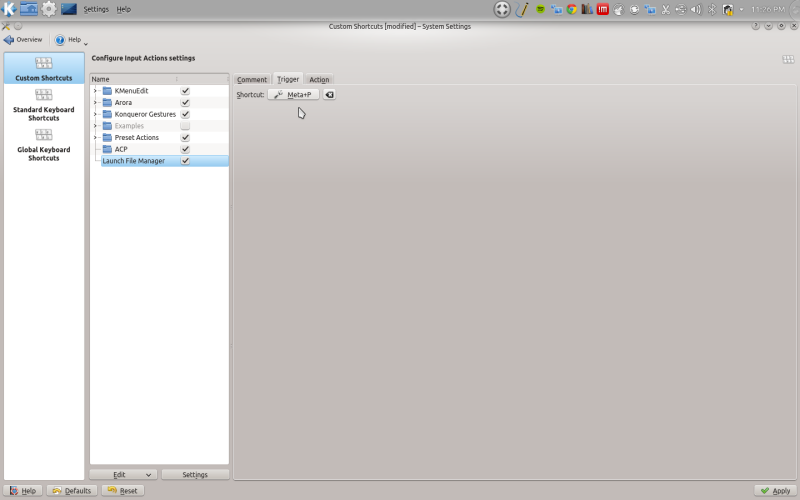Viewport: 800px width, 500px height.
Task: Switch to the Action tab
Action: point(319,80)
